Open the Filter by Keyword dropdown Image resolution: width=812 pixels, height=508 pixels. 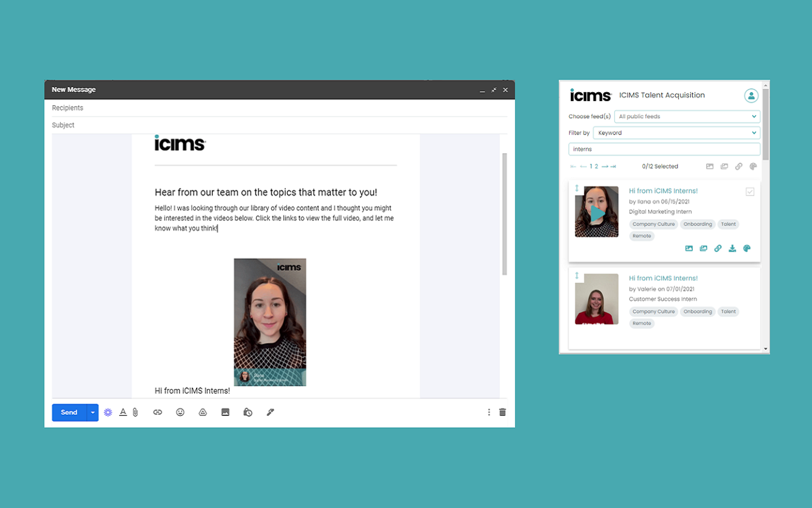tap(676, 133)
